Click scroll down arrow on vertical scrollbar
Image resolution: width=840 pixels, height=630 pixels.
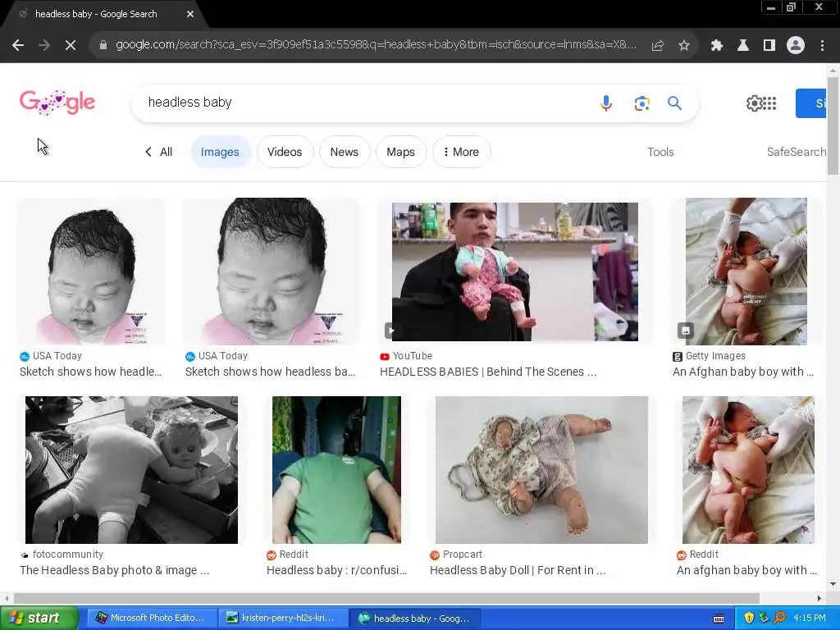tap(833, 584)
